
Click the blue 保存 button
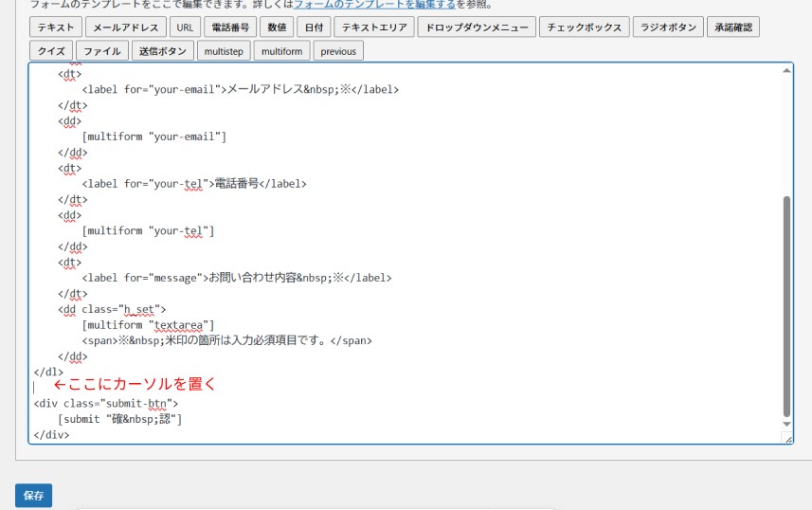(33, 496)
